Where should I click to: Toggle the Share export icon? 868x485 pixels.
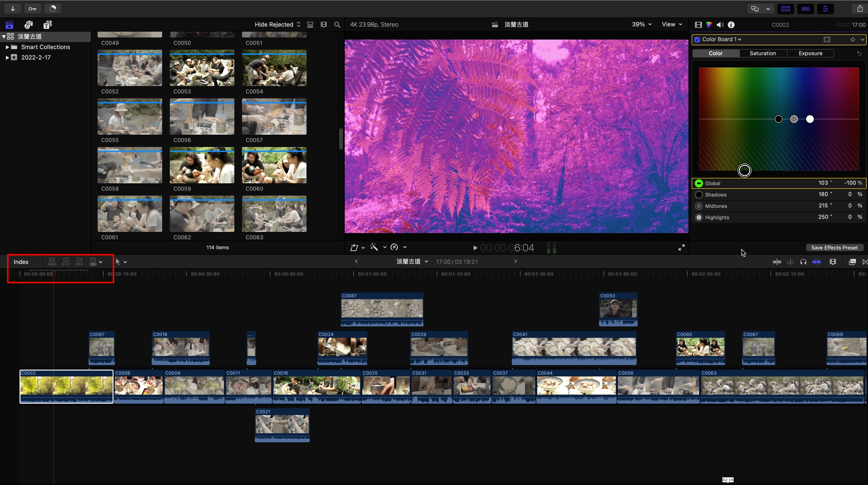tap(860, 9)
